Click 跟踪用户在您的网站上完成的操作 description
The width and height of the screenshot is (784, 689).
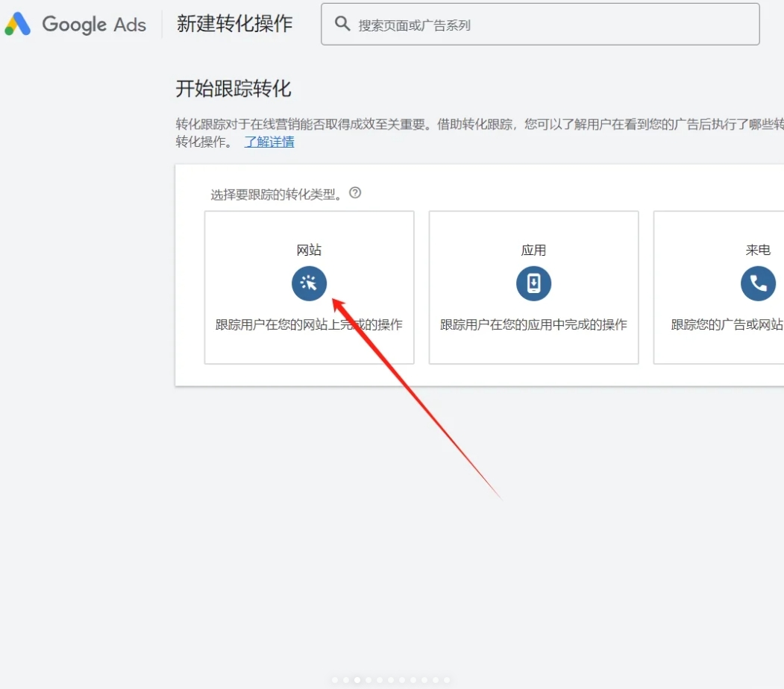coord(309,325)
